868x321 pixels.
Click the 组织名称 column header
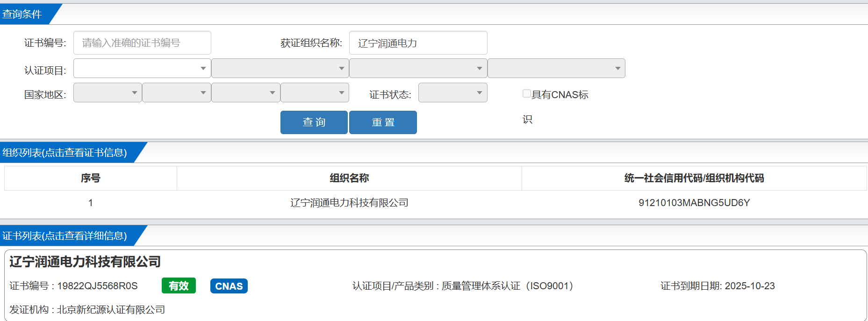click(349, 178)
